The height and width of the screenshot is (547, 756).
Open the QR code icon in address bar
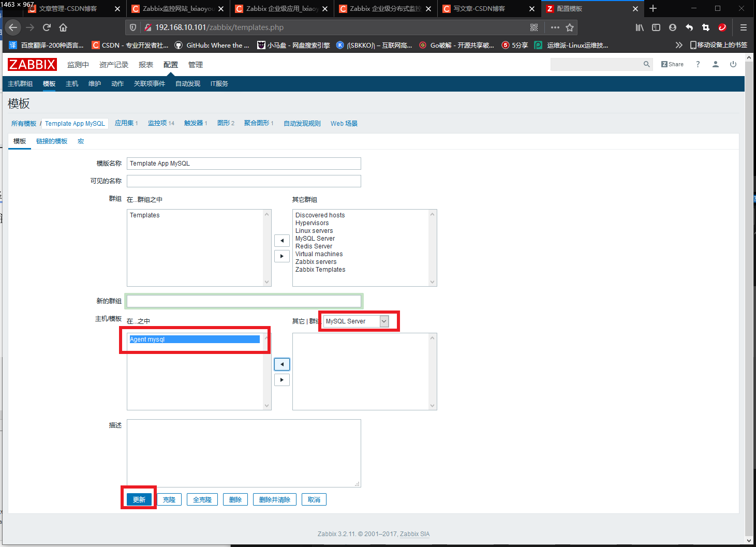[x=534, y=27]
